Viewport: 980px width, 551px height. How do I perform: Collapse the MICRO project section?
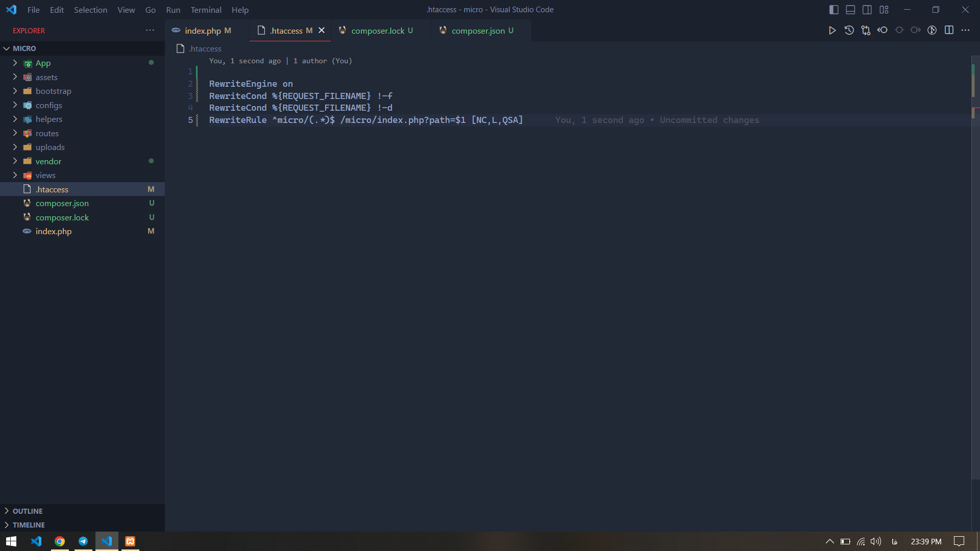[82, 48]
